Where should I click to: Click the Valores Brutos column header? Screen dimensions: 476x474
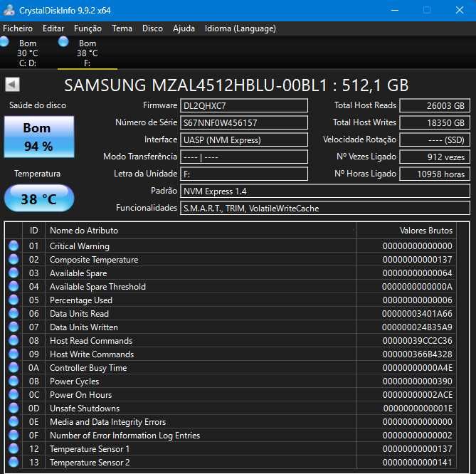pyautogui.click(x=406, y=231)
